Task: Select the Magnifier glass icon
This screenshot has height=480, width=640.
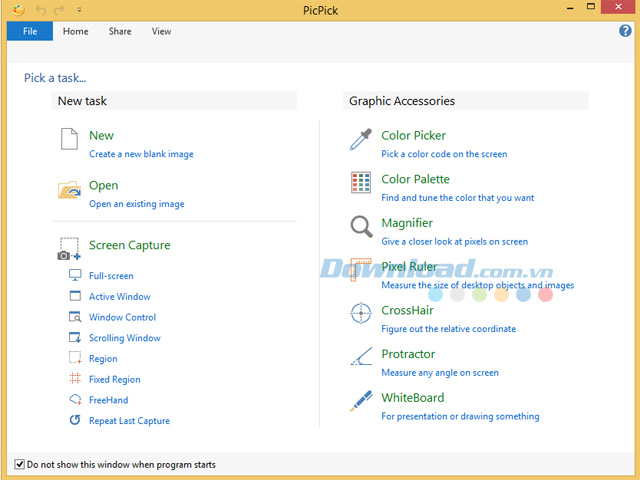Action: [360, 227]
